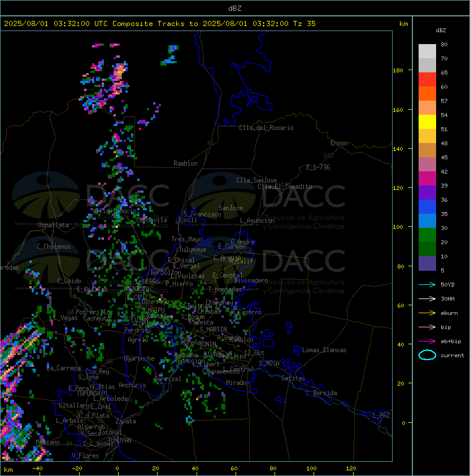This screenshot has height=476, width=470.
Task: Choose the bright green 30 dBZ swatch
Action: tap(427, 235)
